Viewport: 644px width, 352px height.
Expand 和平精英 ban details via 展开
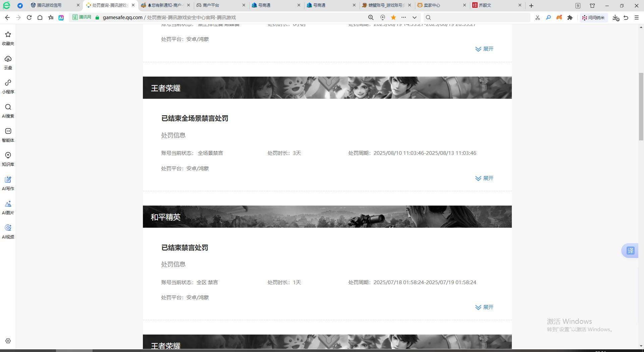[x=484, y=307]
